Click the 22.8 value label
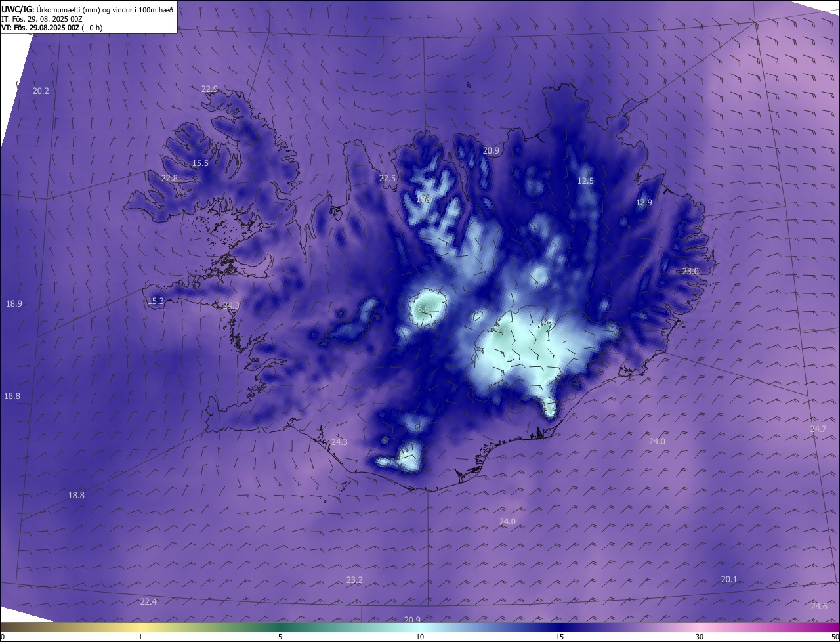The height and width of the screenshot is (642, 840). [x=169, y=178]
